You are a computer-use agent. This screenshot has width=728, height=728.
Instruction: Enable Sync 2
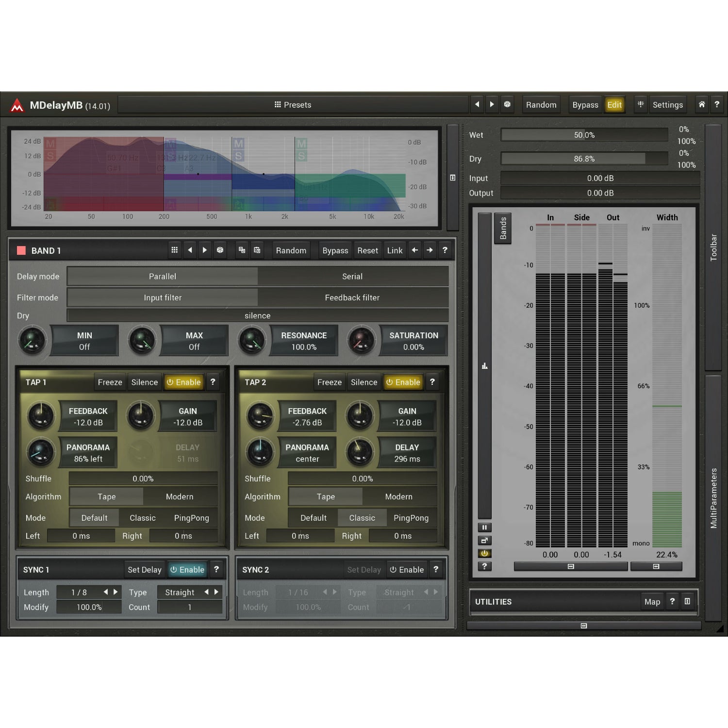[x=407, y=569]
